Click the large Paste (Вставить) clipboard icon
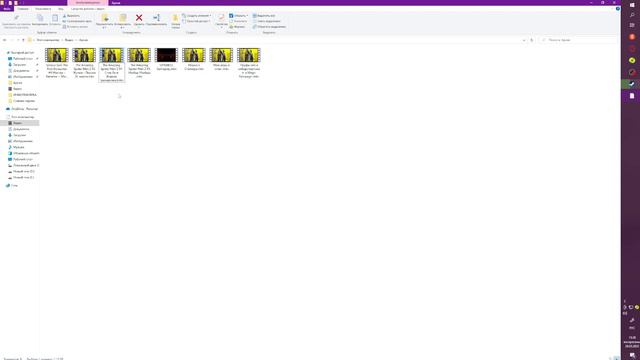 pyautogui.click(x=55, y=18)
